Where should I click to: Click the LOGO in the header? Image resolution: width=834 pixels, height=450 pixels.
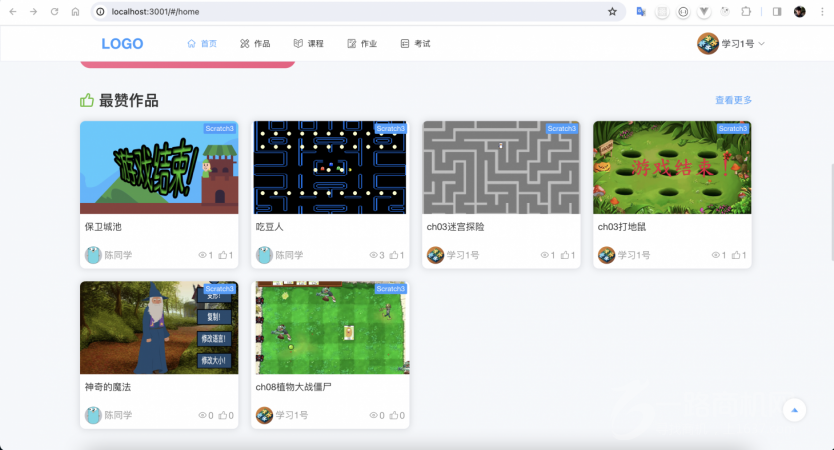click(122, 44)
